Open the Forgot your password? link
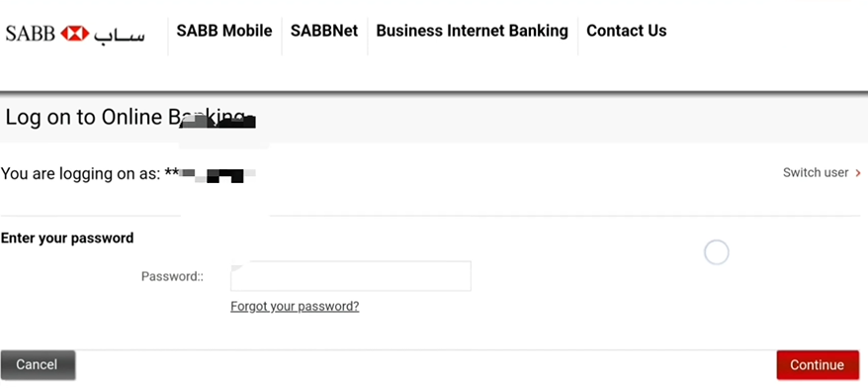Viewport: 868px width, 388px height. click(295, 307)
